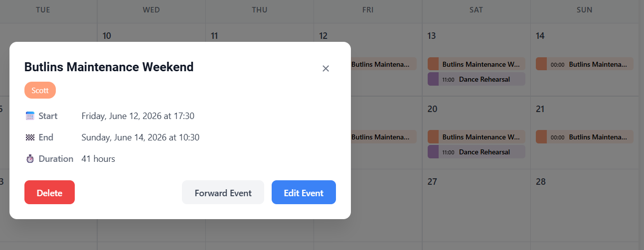Select the day cell numbered 27
This screenshot has height=250, width=644.
pos(477,205)
